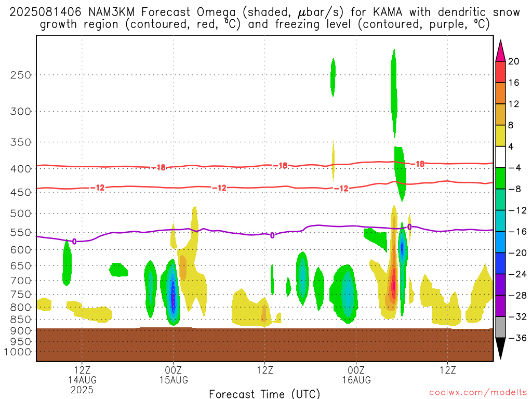Viewport: 532px width, 399px height.
Task: Click the 450 pressure level label
Action: [x=21, y=192]
